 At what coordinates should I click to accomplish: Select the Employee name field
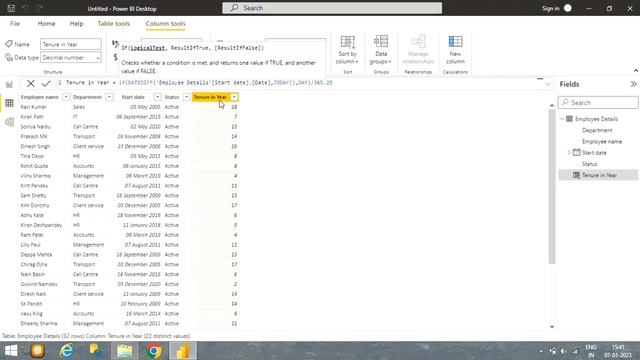602,142
